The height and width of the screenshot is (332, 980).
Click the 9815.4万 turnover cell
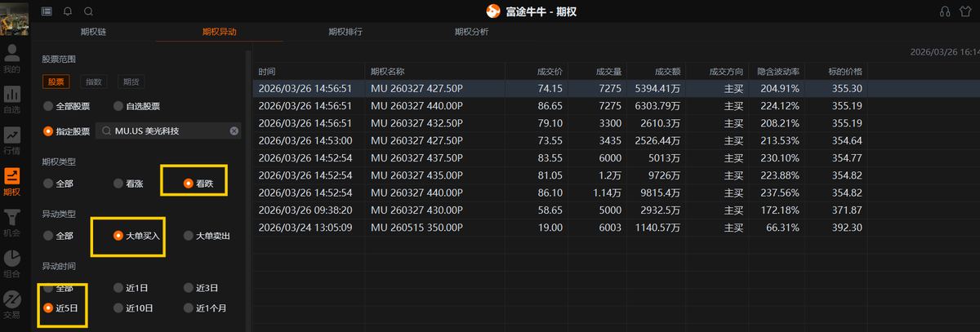coord(667,193)
